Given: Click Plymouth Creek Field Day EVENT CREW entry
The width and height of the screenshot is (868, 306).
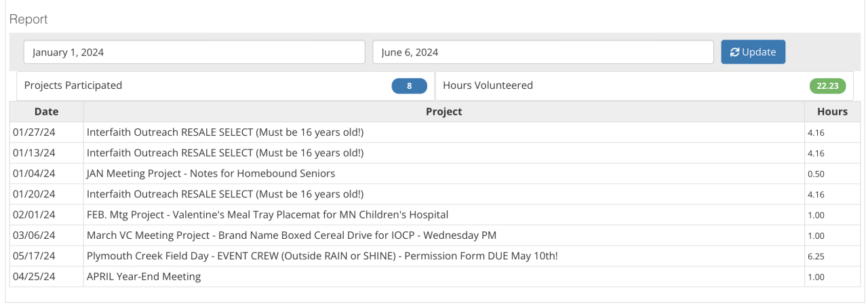Looking at the screenshot, I should pos(322,256).
